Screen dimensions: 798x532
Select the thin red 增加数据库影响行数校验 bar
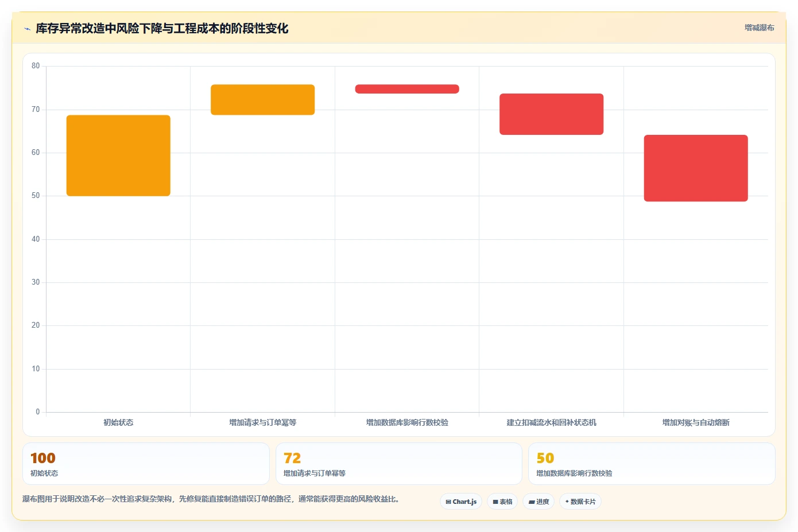tap(407, 89)
